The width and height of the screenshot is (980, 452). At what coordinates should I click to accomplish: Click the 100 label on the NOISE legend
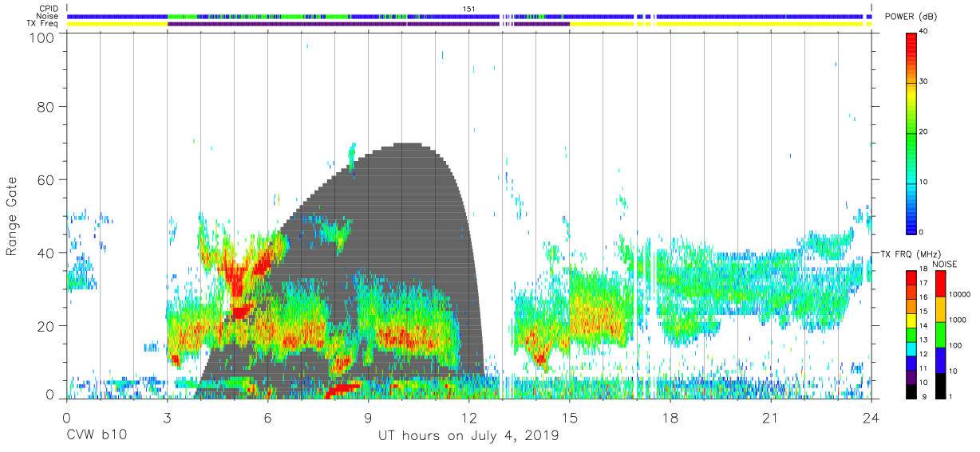(x=955, y=346)
